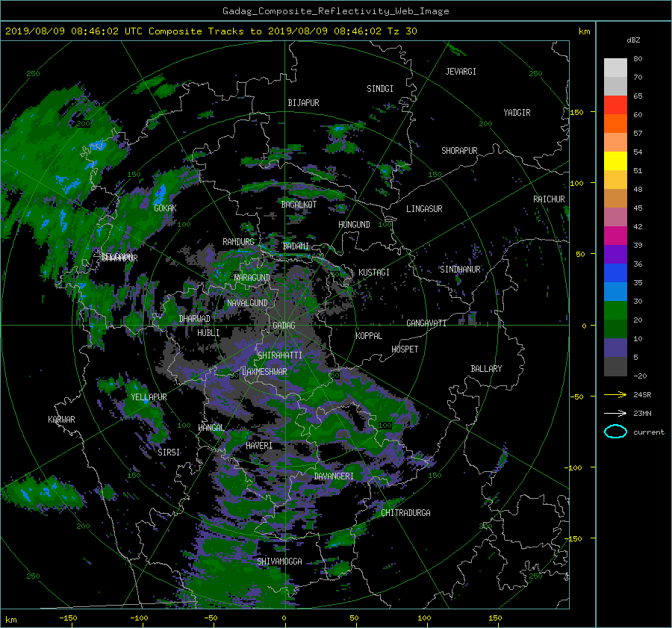Click the HANGAL city label
Image resolution: width=672 pixels, height=628 pixels.
click(x=211, y=428)
